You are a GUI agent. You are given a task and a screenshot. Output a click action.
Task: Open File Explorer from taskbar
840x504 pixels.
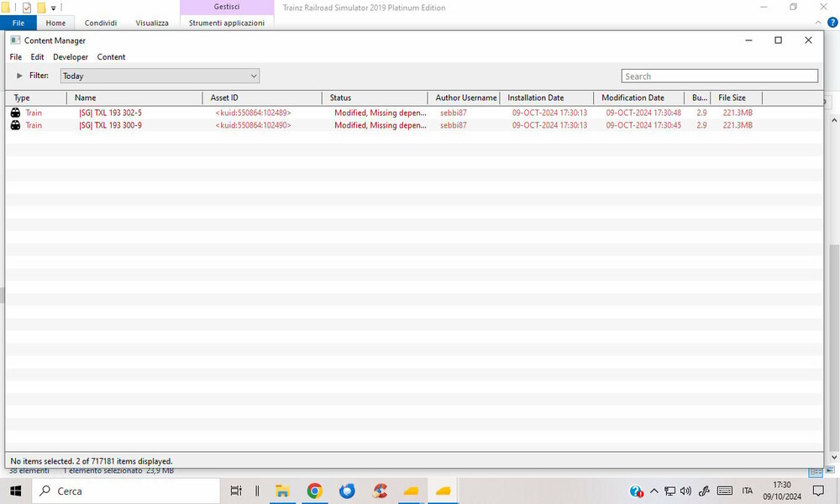282,491
